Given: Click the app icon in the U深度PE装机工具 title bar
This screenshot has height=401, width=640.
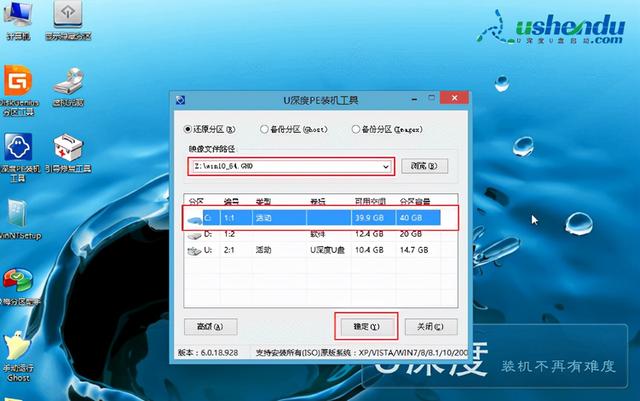Looking at the screenshot, I should click(x=180, y=100).
